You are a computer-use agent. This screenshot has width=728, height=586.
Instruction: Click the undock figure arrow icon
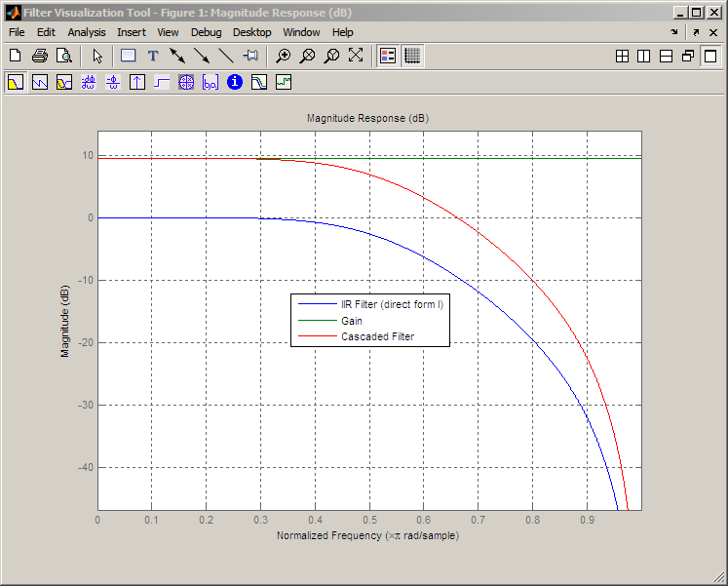[x=696, y=32]
